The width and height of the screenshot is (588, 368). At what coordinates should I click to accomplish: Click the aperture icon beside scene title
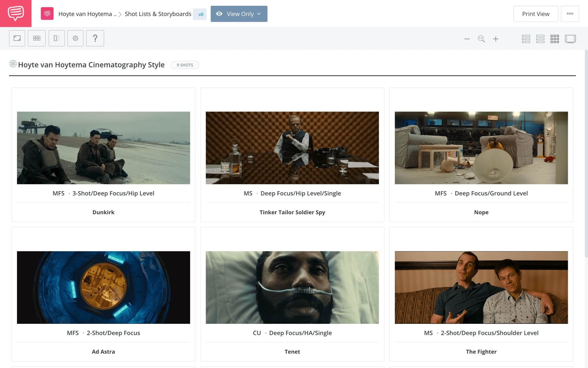[x=13, y=64]
